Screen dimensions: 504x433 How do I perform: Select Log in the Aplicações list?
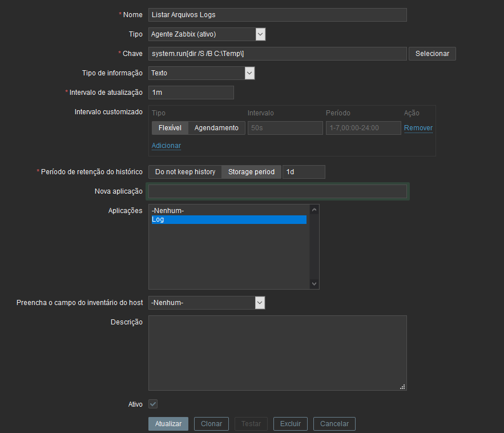(x=228, y=219)
